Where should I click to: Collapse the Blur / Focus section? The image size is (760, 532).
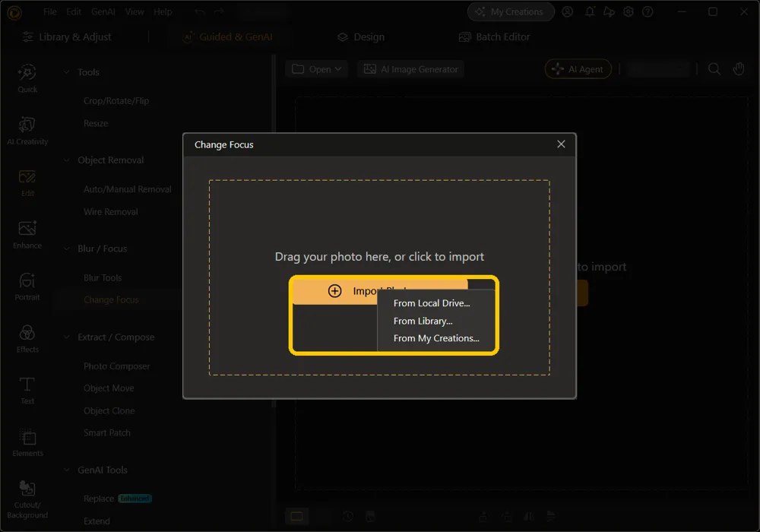pyautogui.click(x=67, y=249)
